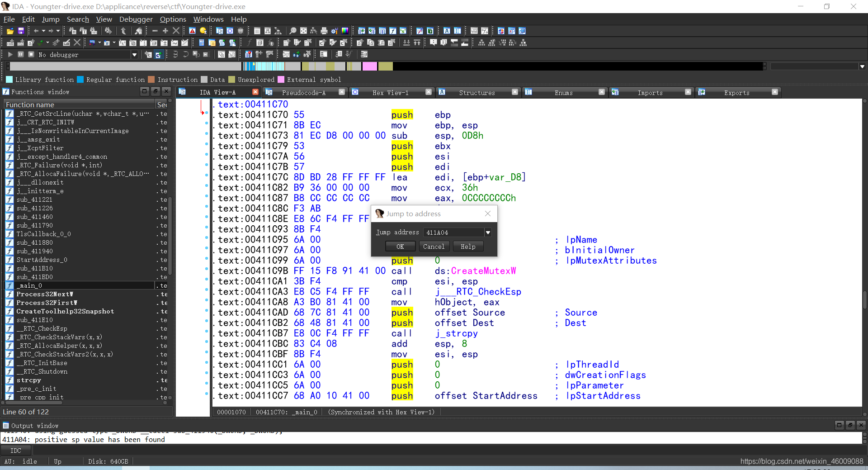Image resolution: width=868 pixels, height=470 pixels.
Task: Click the Save database icon
Action: [x=21, y=31]
